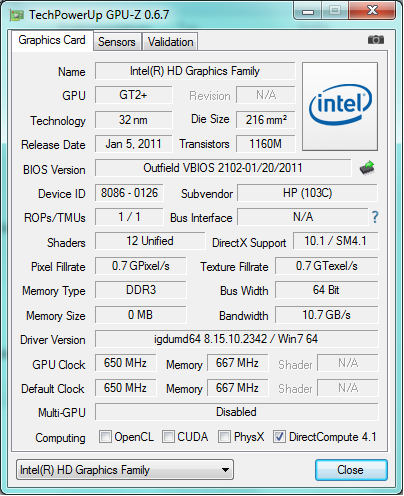
Task: Click the Bus Interface question mark
Action: click(375, 217)
